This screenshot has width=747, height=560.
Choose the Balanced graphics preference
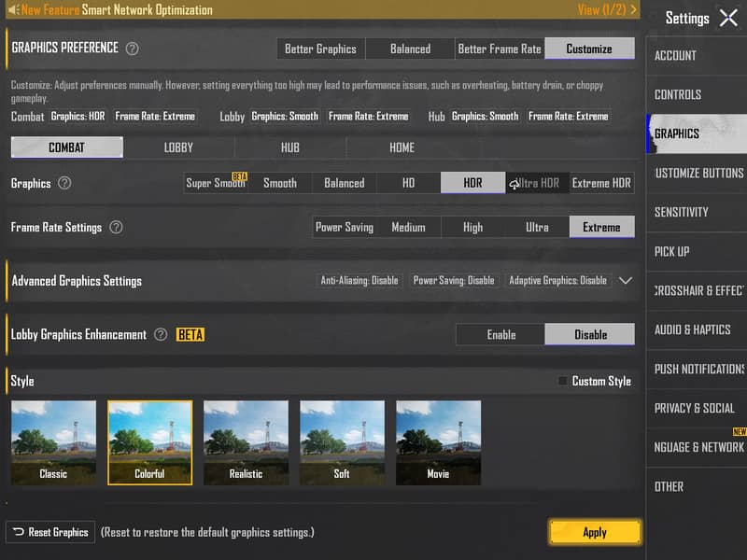click(410, 49)
